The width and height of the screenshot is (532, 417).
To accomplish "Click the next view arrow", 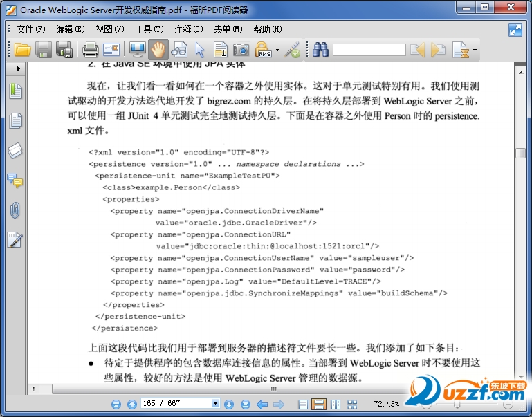I will tap(279, 404).
